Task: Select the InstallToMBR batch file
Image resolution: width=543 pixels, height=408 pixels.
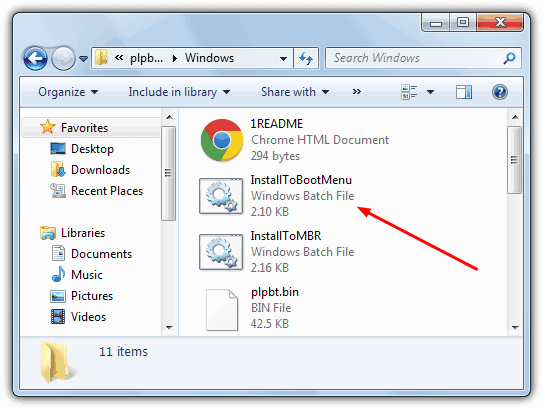Action: point(277,252)
